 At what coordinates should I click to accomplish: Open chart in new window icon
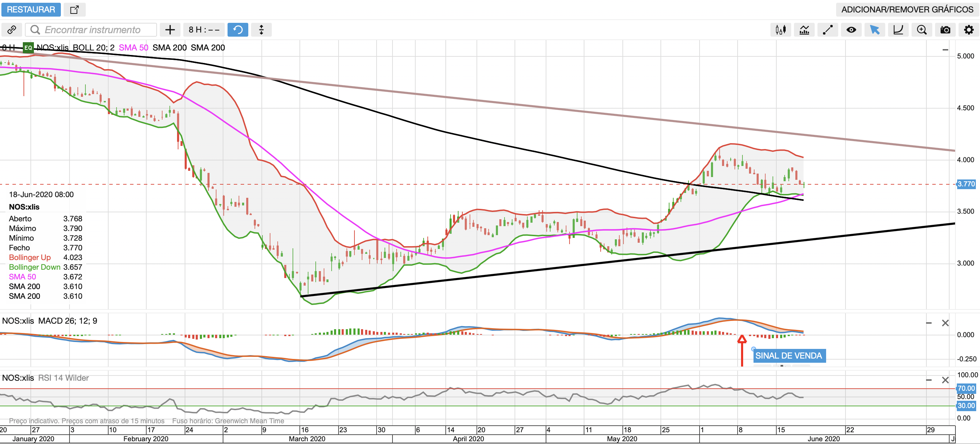click(x=75, y=10)
